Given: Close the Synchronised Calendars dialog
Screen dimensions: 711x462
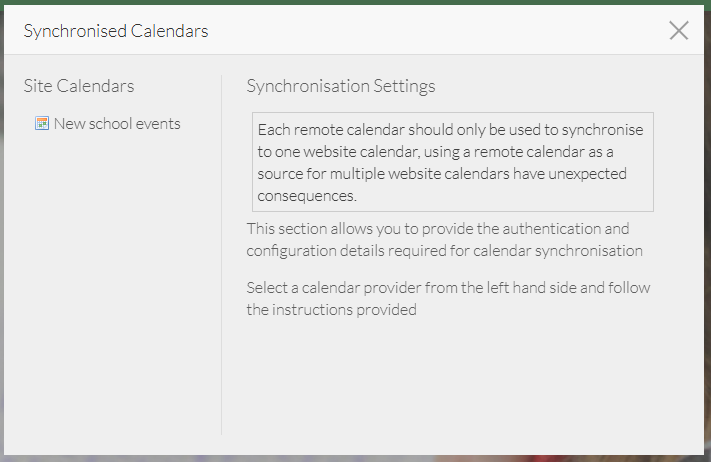Looking at the screenshot, I should click(x=679, y=31).
